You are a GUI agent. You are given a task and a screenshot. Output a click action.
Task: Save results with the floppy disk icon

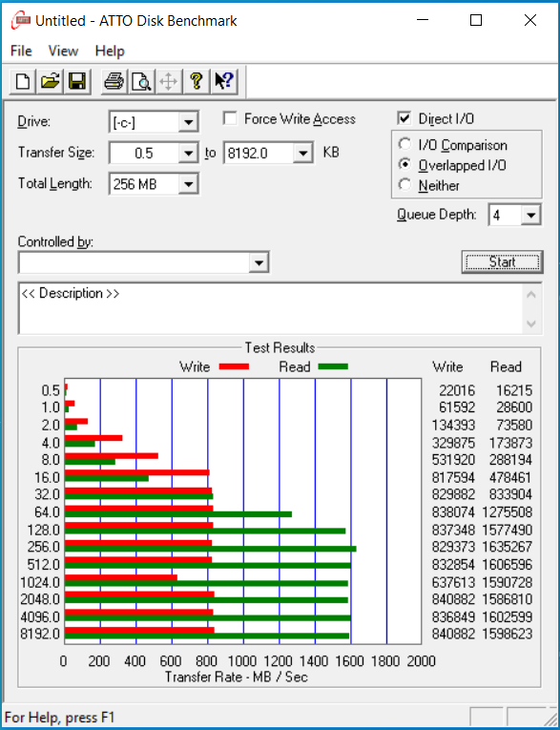coord(77,81)
